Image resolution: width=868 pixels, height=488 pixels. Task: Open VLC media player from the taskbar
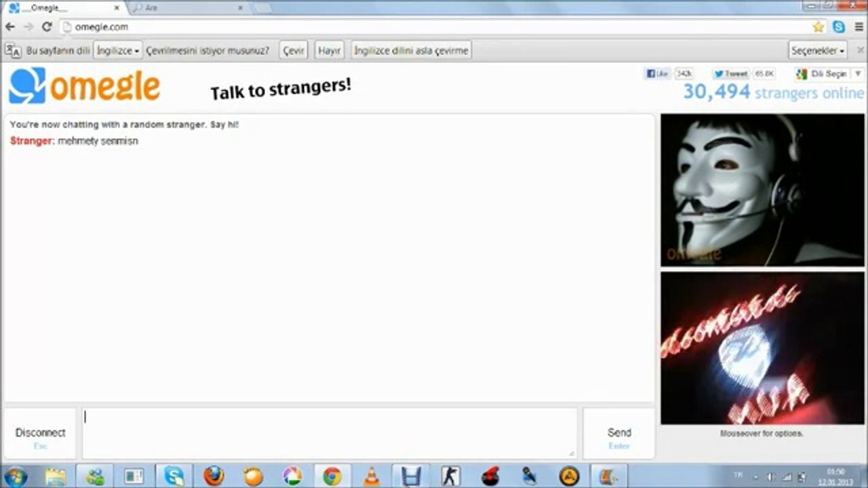pos(372,476)
